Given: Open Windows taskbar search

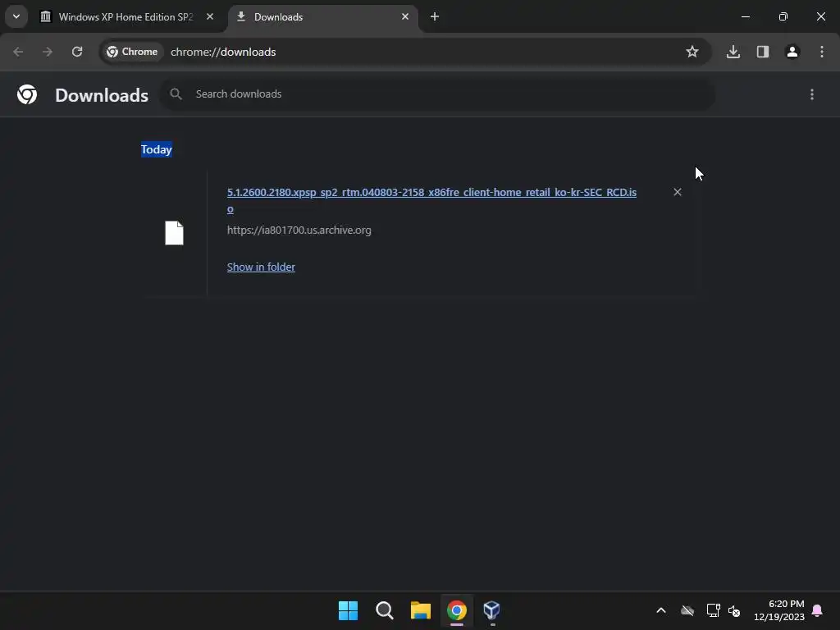Looking at the screenshot, I should tap(385, 610).
